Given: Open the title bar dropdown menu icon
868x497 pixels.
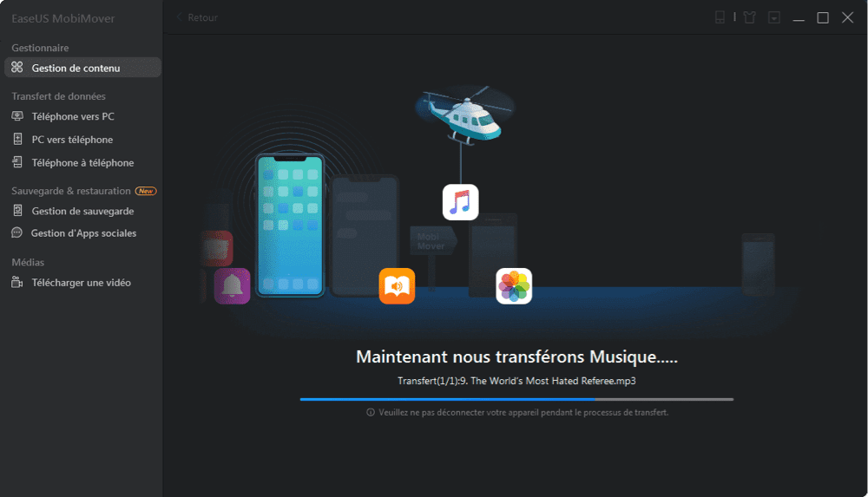Looking at the screenshot, I should (x=774, y=17).
